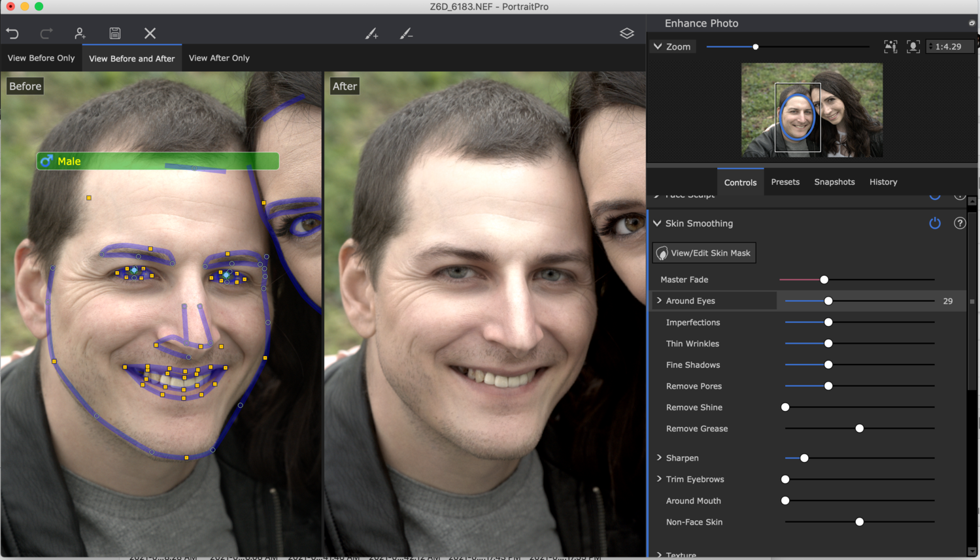Expand the Texture section
980x560 pixels.
point(659,555)
